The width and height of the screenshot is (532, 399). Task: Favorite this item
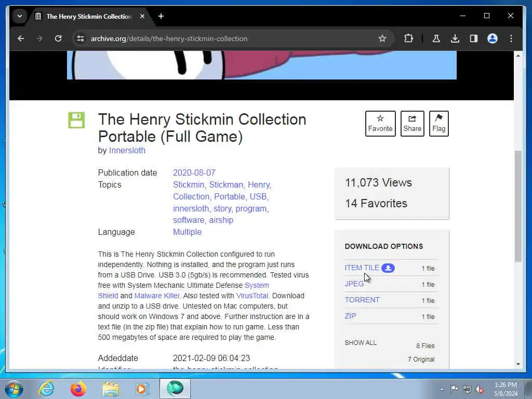point(380,124)
